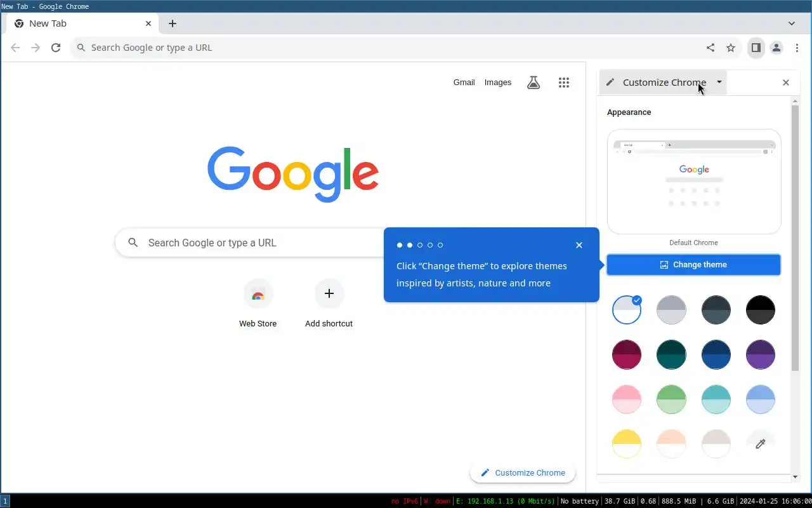This screenshot has height=508, width=812.
Task: Open the Google apps grid
Action: (564, 83)
